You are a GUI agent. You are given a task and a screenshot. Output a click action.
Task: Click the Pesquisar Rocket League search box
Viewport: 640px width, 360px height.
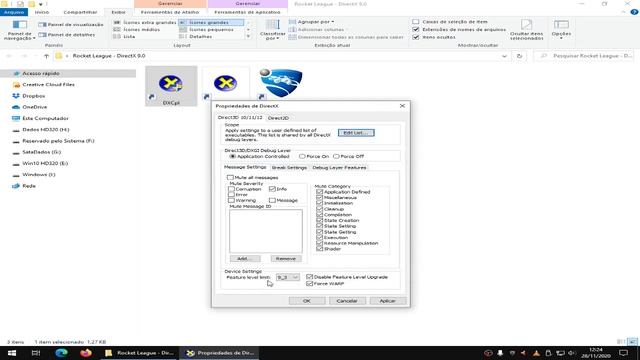click(x=584, y=56)
